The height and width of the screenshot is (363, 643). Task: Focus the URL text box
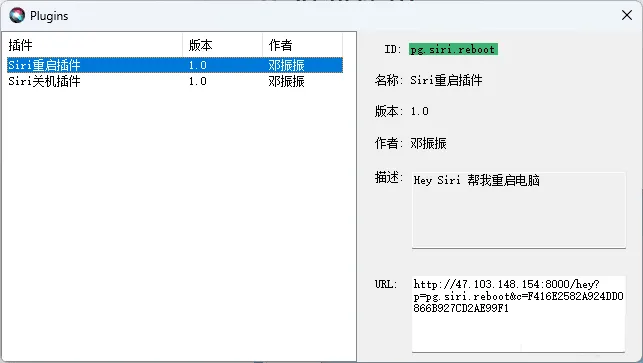pos(519,314)
